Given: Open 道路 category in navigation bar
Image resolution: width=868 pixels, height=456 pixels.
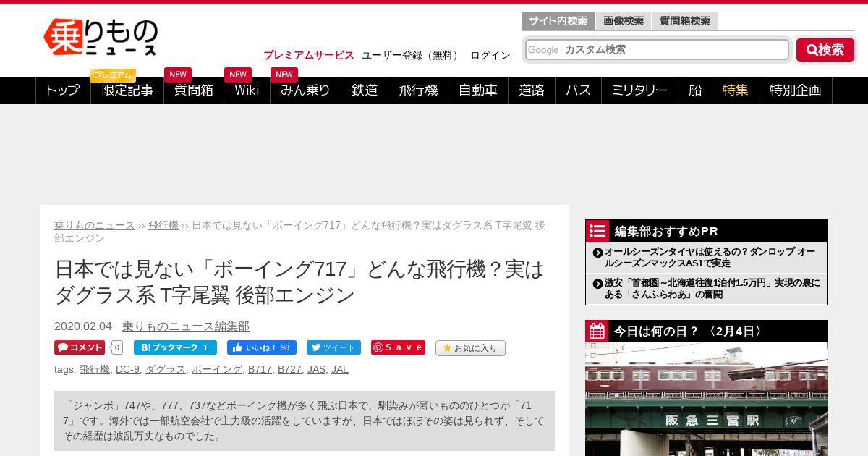Looking at the screenshot, I should point(532,90).
